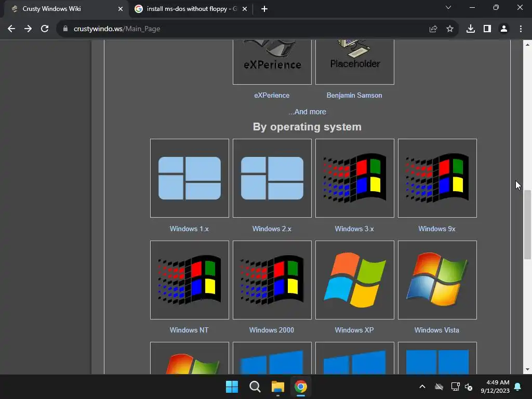Open the network display tray icon
The height and width of the screenshot is (399, 532).
455,387
